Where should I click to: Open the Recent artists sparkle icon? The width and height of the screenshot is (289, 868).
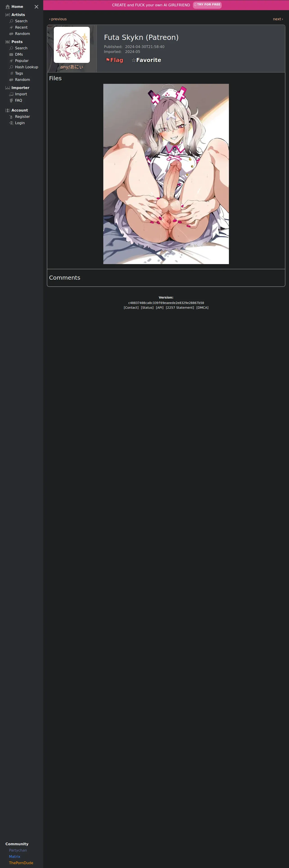pos(11,28)
